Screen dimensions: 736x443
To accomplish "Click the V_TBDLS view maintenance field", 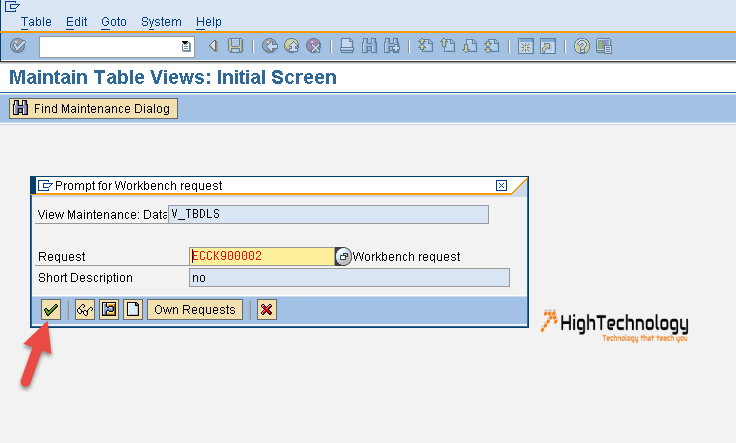I will point(328,214).
